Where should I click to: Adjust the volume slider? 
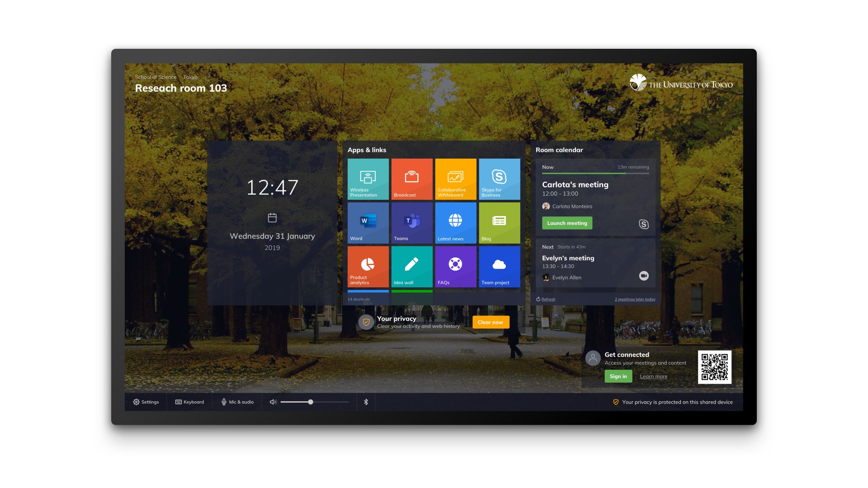tap(311, 402)
